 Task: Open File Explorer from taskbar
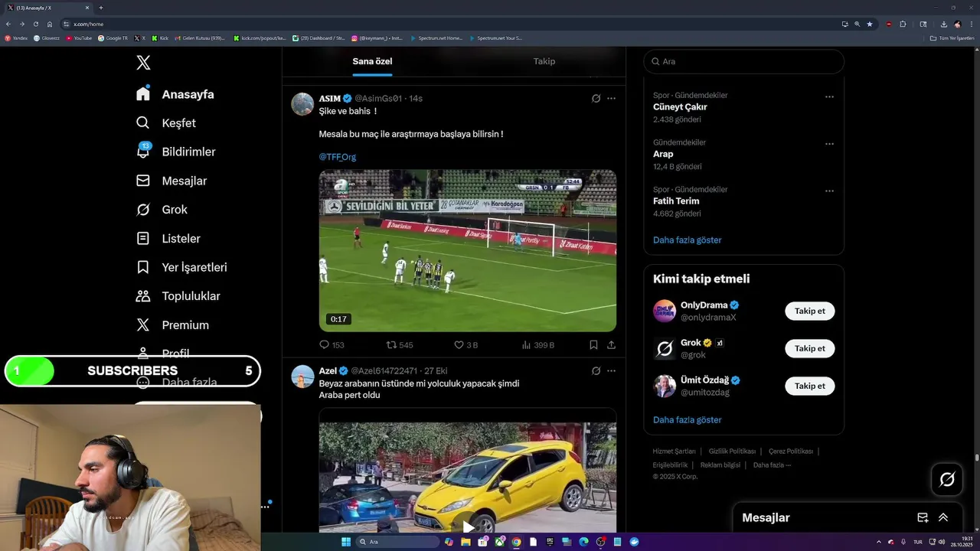pos(465,542)
